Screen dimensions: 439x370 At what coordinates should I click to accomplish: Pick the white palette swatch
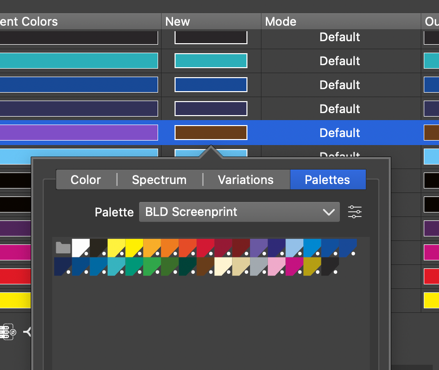pyautogui.click(x=81, y=248)
